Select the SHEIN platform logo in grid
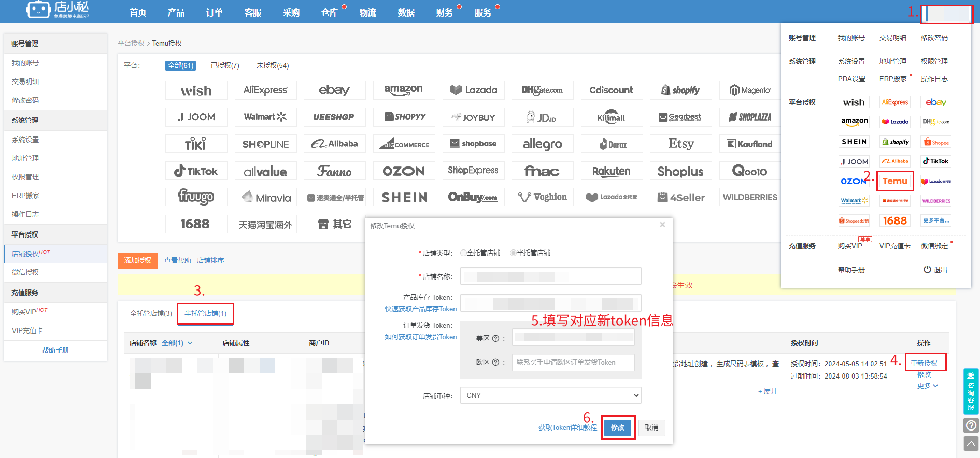This screenshot has height=458, width=980. (404, 198)
